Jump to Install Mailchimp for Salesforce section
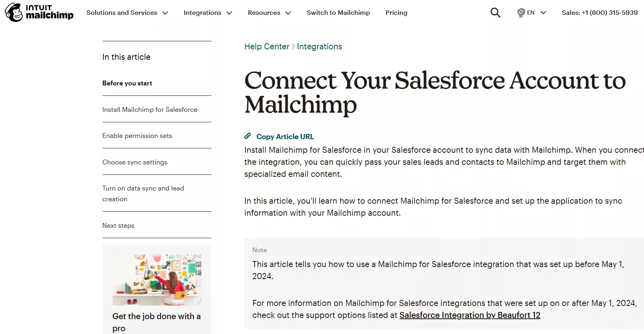 tap(150, 109)
